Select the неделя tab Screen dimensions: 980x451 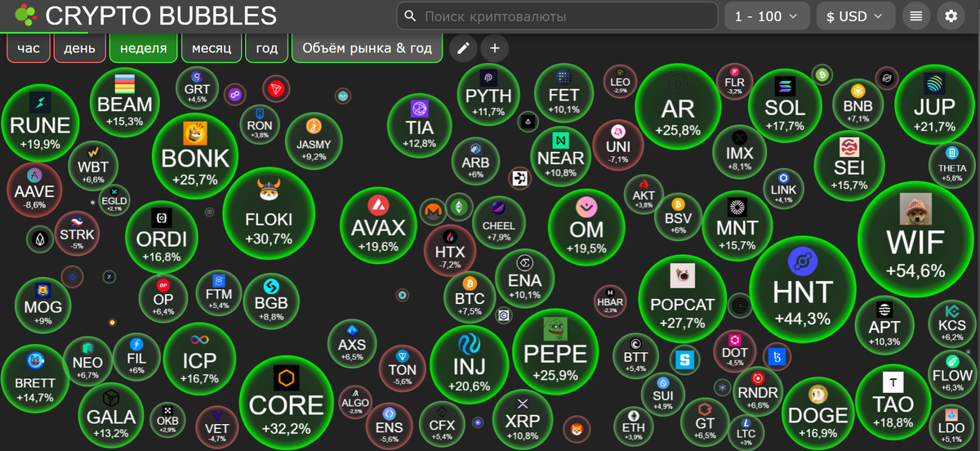pyautogui.click(x=143, y=48)
